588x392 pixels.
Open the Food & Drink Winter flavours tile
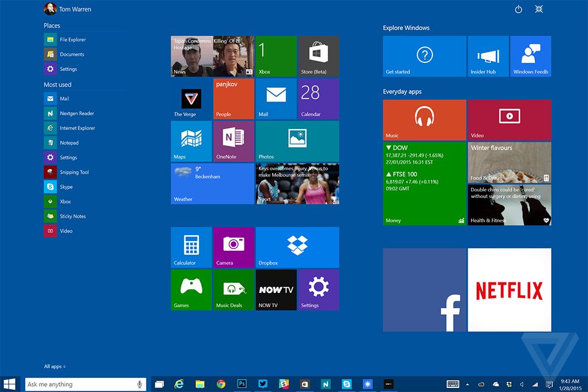[x=510, y=163]
